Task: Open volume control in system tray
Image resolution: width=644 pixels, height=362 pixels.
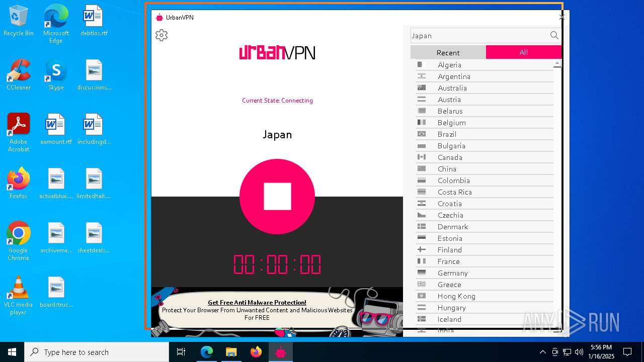Action: (579, 352)
